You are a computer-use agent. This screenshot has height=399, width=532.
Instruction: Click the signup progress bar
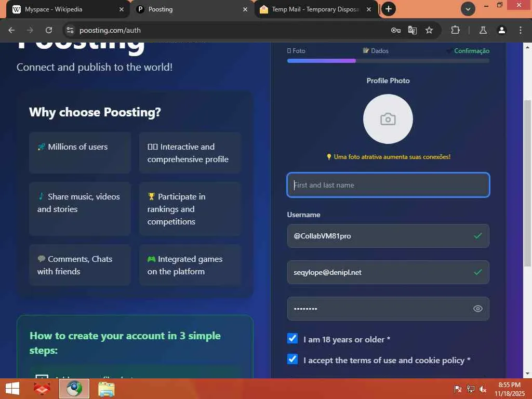pos(388,61)
